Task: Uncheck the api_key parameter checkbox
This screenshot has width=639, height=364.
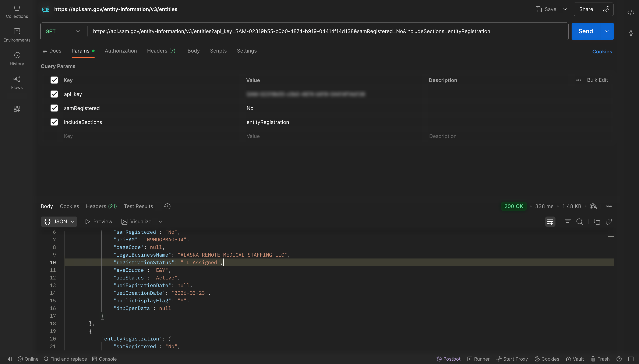Action: click(54, 94)
